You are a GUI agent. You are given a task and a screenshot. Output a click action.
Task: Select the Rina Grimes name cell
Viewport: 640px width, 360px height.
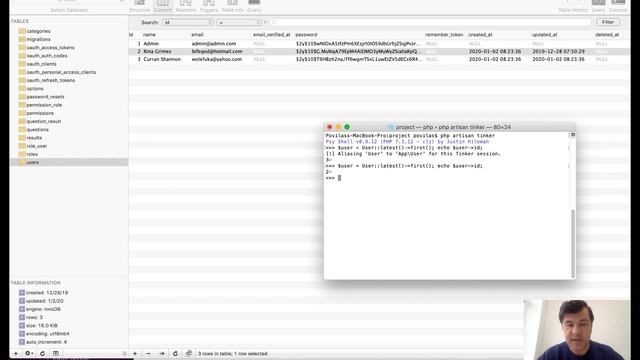(x=157, y=51)
